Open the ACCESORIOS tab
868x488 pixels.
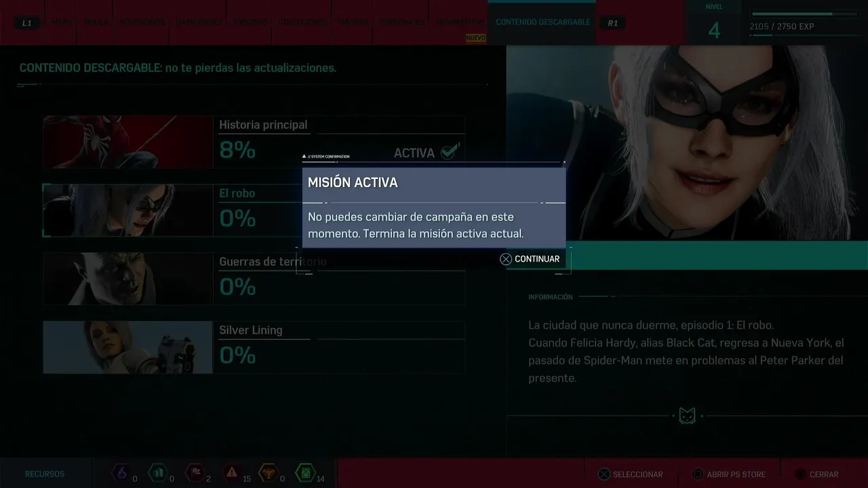coord(142,22)
